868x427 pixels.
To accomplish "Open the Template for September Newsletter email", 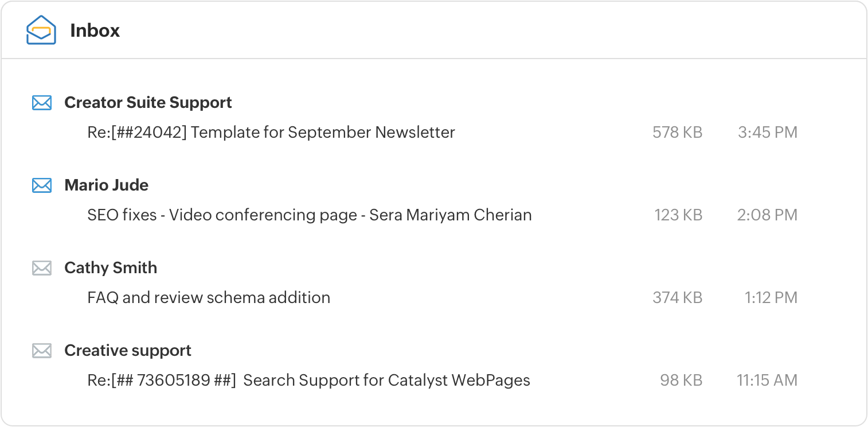I will pyautogui.click(x=271, y=133).
